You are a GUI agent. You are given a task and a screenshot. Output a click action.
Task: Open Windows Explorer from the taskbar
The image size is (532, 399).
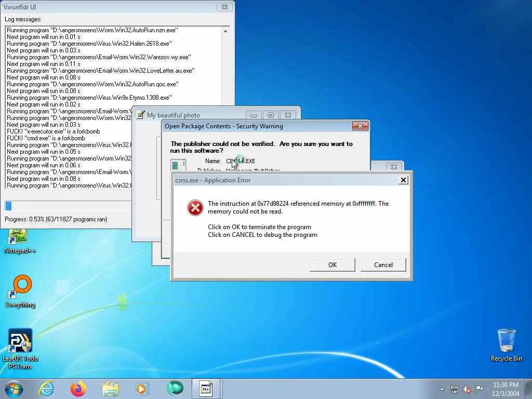(111, 389)
